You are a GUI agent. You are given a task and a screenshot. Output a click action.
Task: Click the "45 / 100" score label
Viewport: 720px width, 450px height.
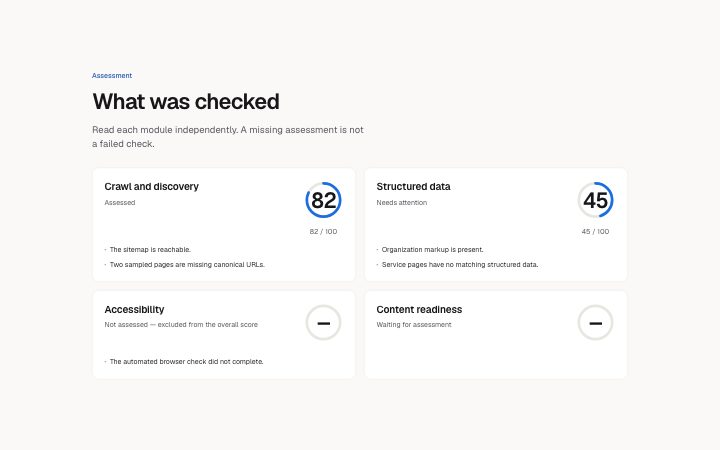tap(596, 231)
